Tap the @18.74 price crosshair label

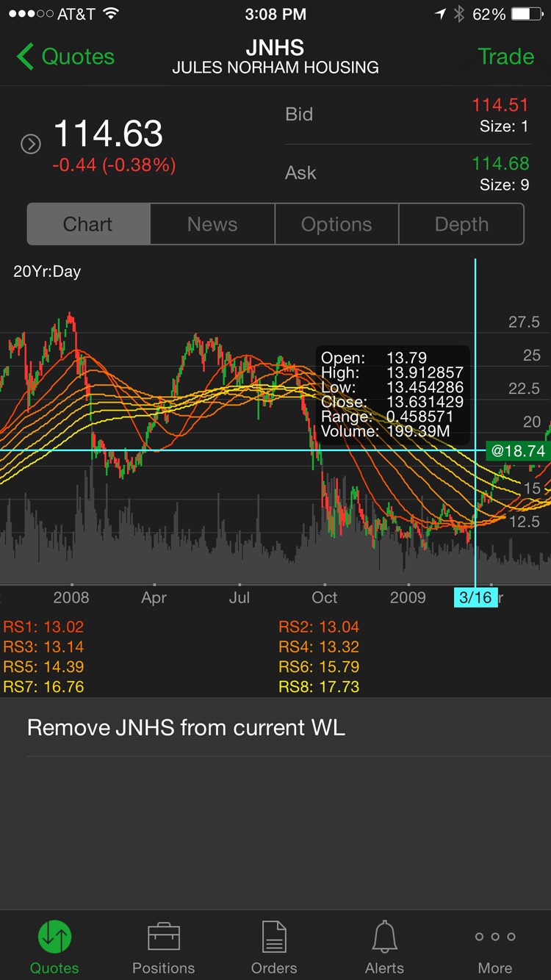[x=518, y=450]
